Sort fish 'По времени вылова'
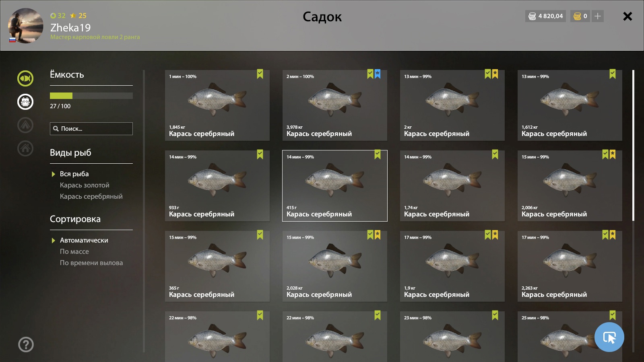Image resolution: width=644 pixels, height=362 pixels. pos(91,263)
